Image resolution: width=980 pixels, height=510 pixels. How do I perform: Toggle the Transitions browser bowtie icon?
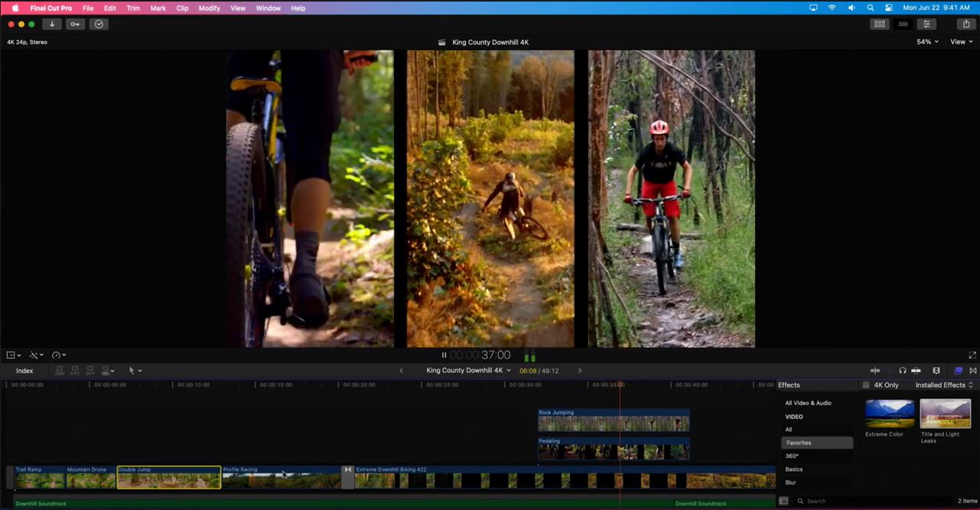coord(972,371)
